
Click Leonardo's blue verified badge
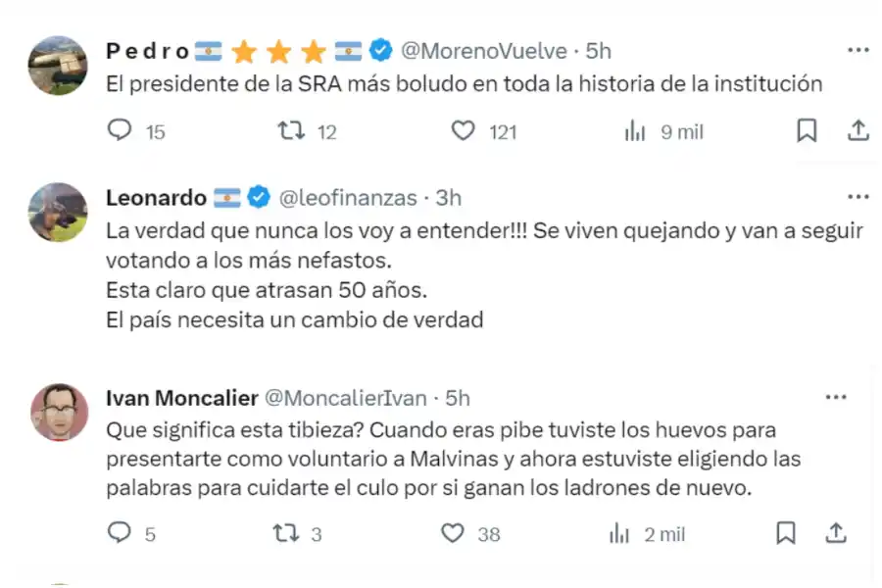pos(259,197)
